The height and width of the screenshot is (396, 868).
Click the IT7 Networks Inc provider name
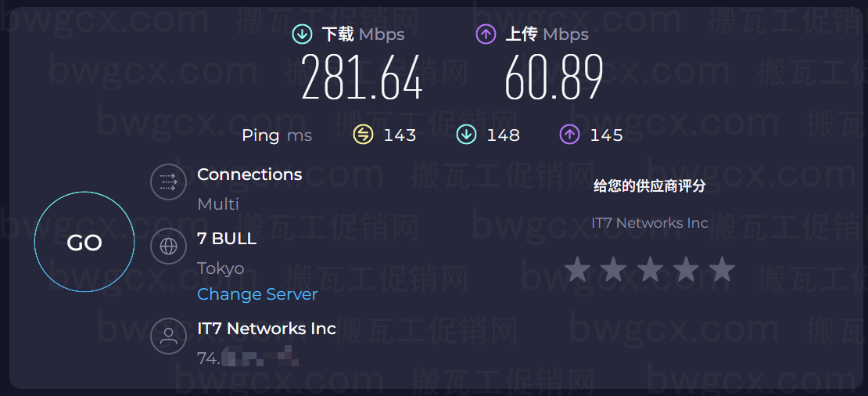click(x=267, y=329)
